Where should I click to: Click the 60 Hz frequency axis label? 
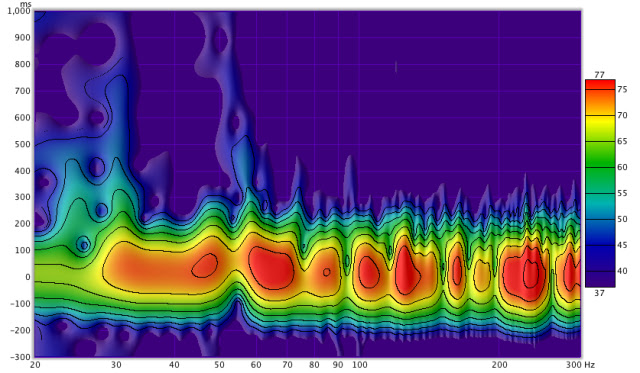256,365
